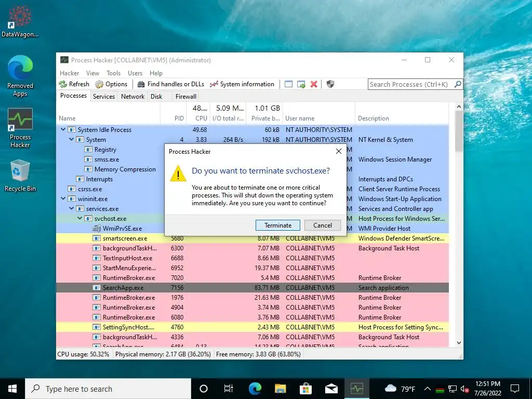Viewport: 532px width, 399px height.
Task: Click the Windows Start button
Action: (12, 389)
